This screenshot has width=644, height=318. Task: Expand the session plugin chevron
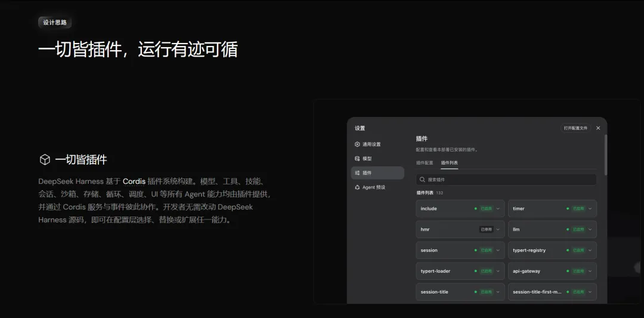pyautogui.click(x=498, y=250)
